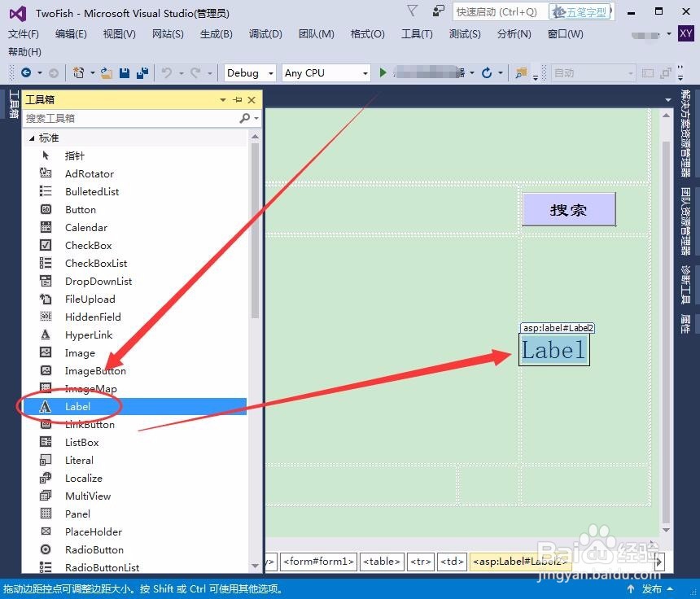The width and height of the screenshot is (700, 599).
Task: Toggle the toolbox auto-hide pin
Action: coord(238,100)
